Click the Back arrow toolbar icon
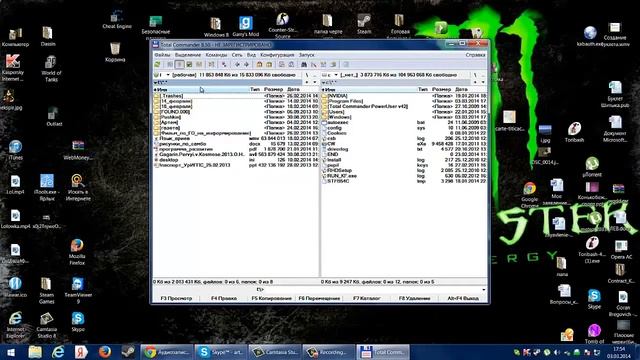Image resolution: width=640 pixels, height=360 pixels. pyautogui.click(x=237, y=64)
